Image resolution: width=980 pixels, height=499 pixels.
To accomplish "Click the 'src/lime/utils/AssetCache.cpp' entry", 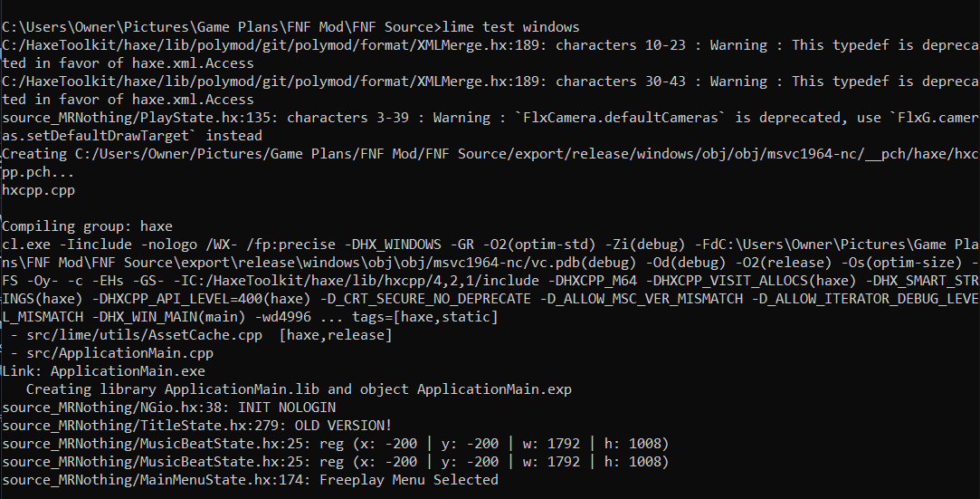I will [x=145, y=334].
